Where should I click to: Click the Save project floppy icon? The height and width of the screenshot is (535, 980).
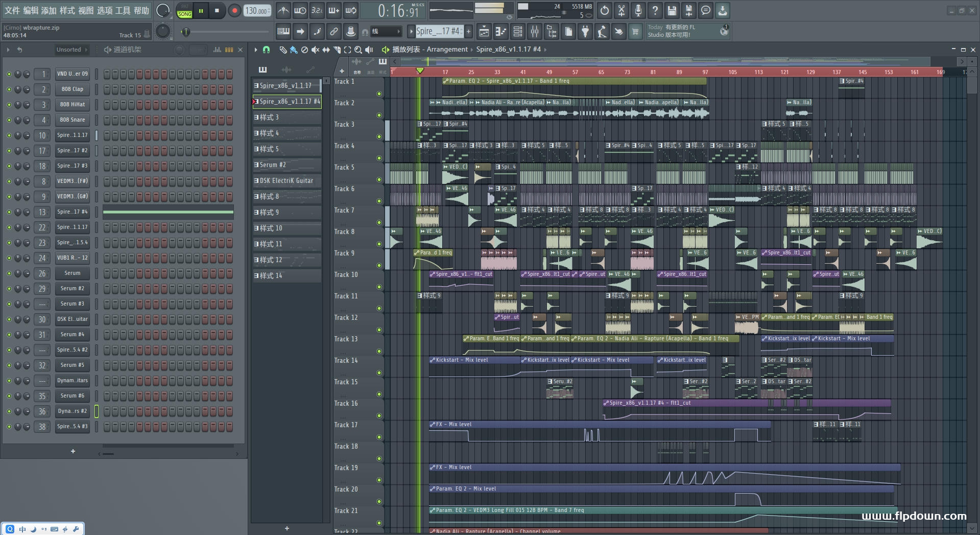(x=672, y=10)
